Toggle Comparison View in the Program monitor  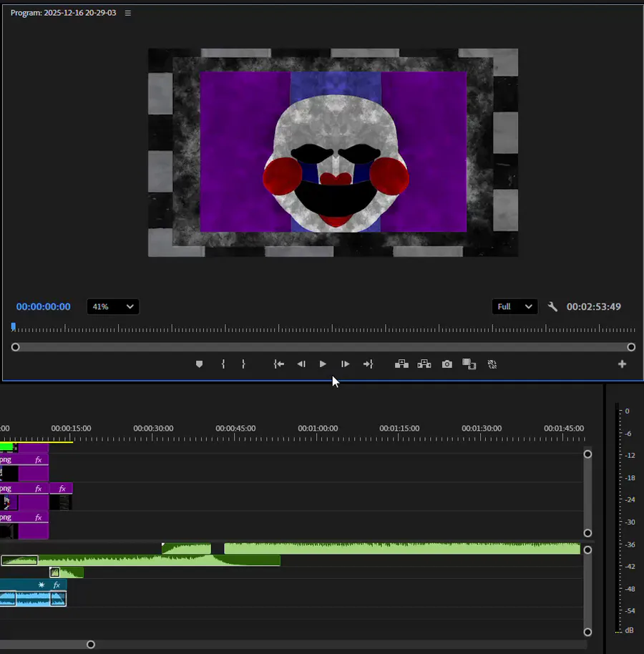[469, 364]
